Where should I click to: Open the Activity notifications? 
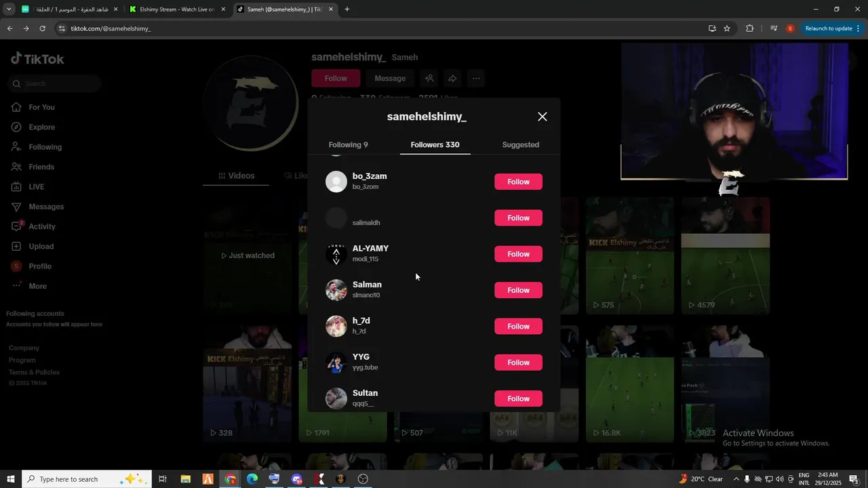point(41,226)
